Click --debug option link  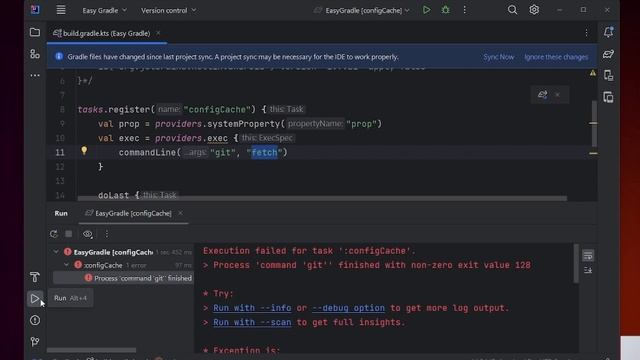tap(348, 308)
